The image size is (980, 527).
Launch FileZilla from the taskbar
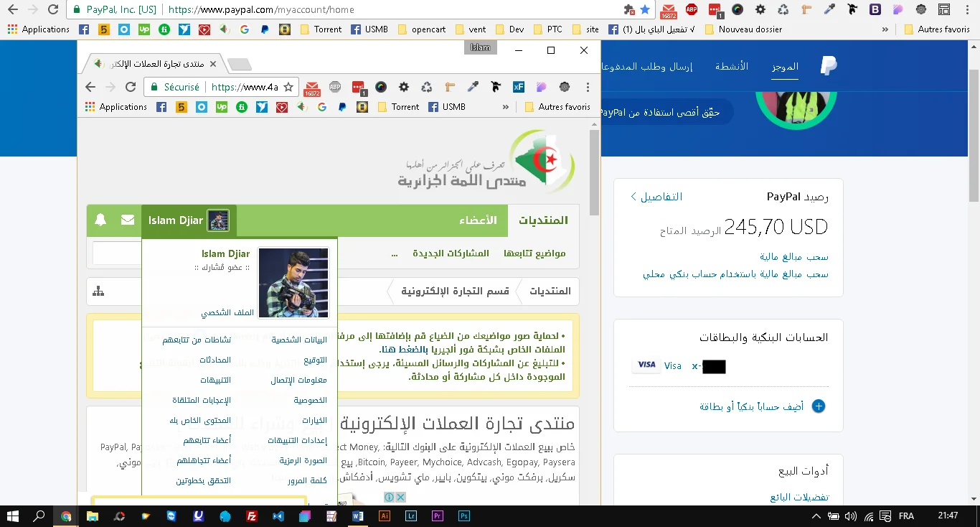coord(252,516)
